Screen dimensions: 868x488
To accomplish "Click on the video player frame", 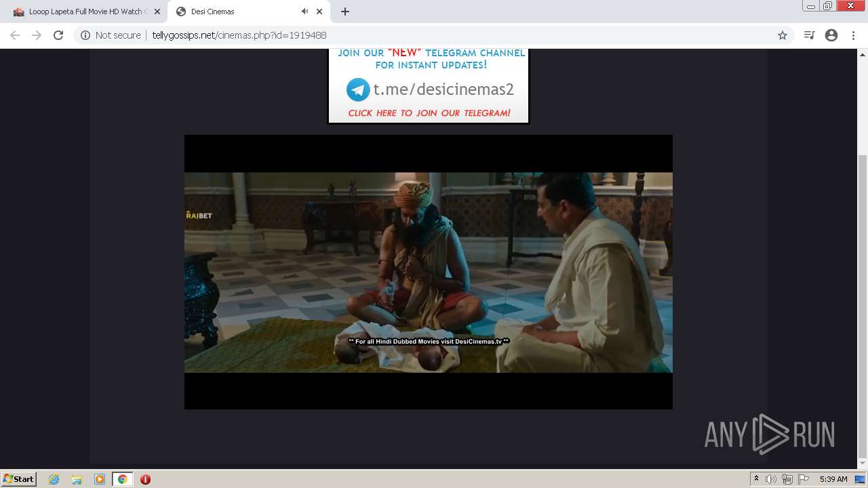I will pos(429,272).
